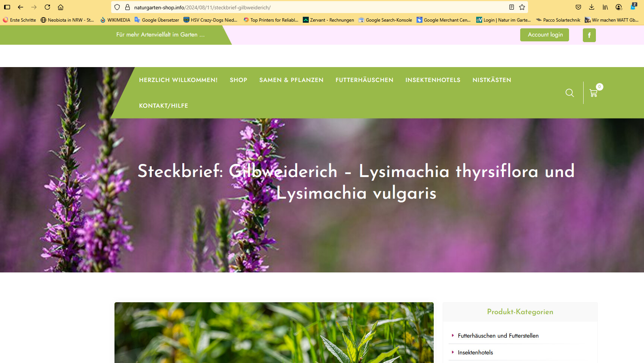Open the browser downloads icon

tap(592, 7)
